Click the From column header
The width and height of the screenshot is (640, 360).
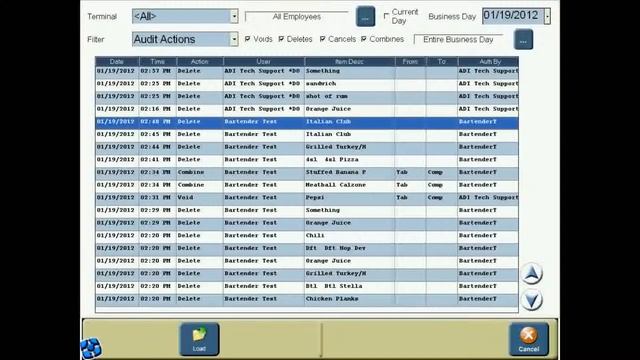coord(410,61)
